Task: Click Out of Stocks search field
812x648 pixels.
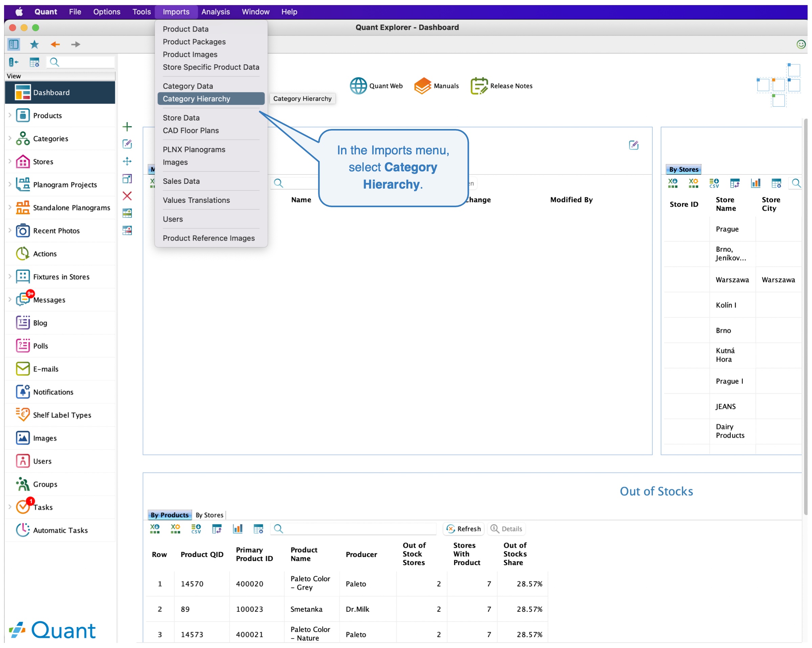Action: [x=354, y=529]
